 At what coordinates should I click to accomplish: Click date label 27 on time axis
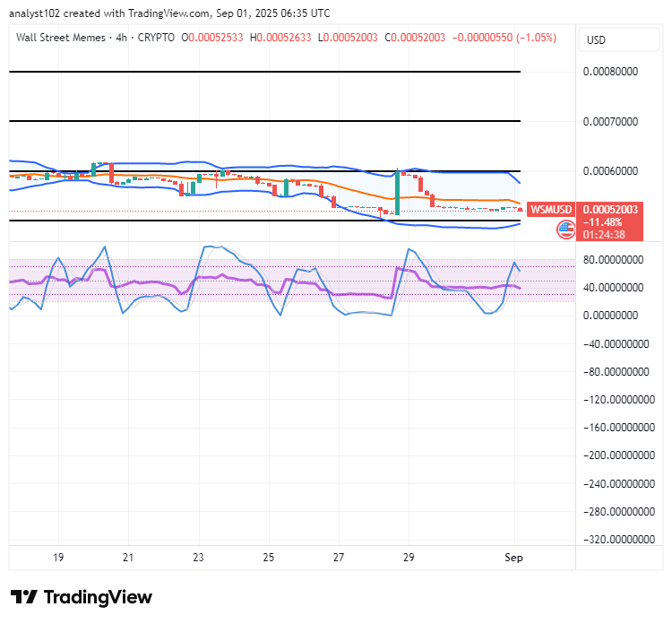coord(339,558)
